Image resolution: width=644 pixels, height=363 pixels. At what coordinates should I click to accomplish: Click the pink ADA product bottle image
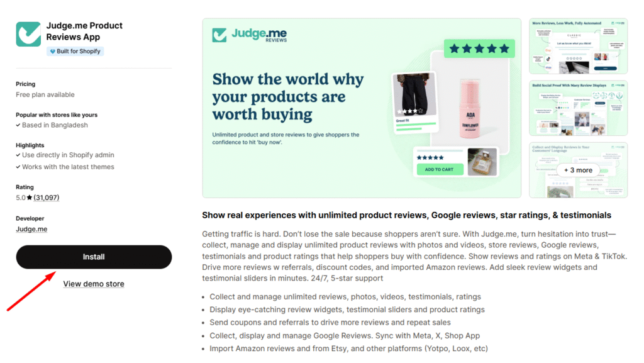tap(470, 109)
